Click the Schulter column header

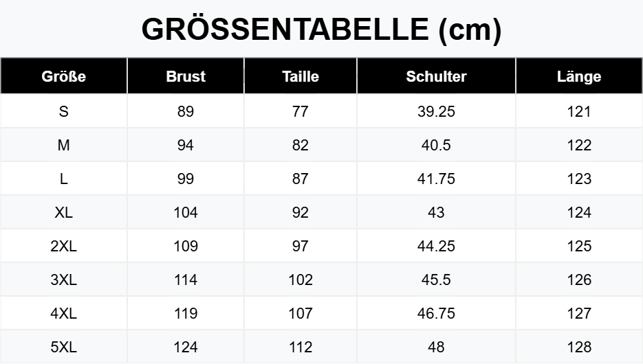click(x=436, y=76)
